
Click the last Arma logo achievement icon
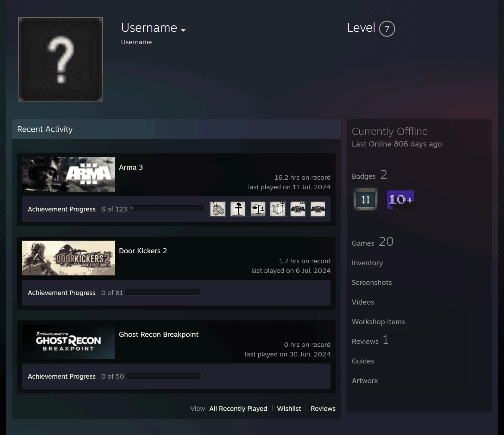[318, 209]
